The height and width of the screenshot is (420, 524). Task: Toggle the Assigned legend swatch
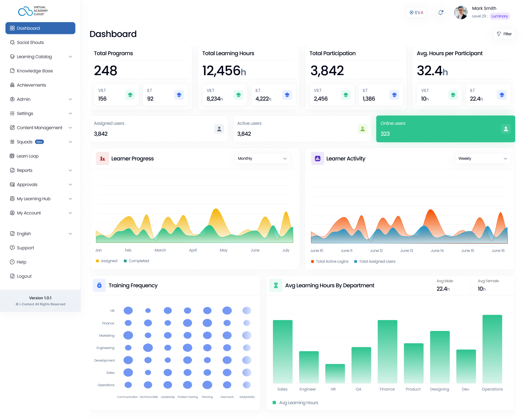click(97, 261)
